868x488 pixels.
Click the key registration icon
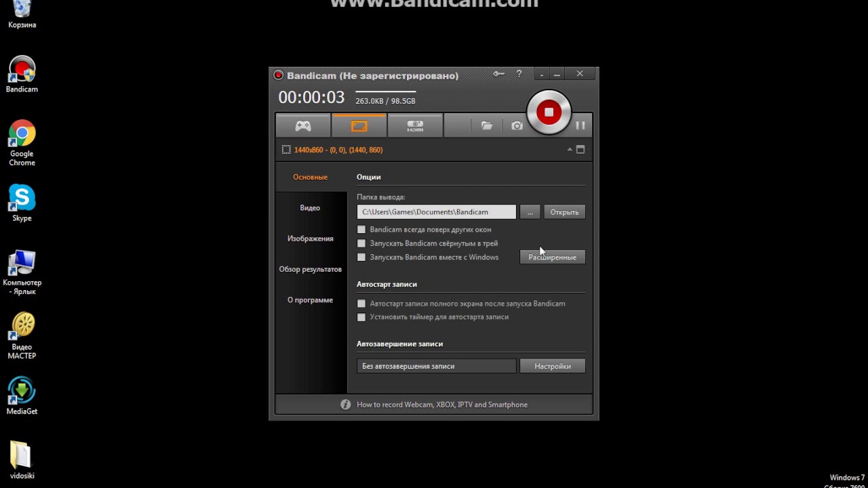pyautogui.click(x=498, y=74)
